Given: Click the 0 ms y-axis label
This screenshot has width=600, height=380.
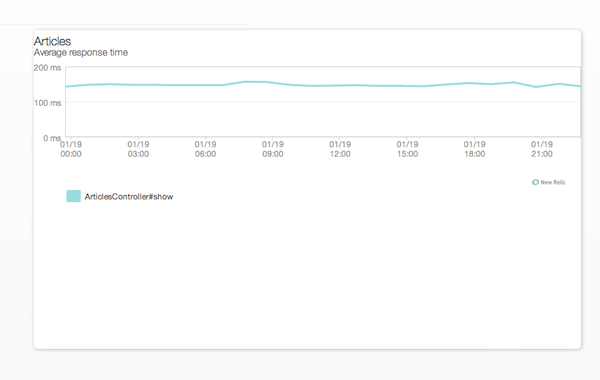Looking at the screenshot, I should click(52, 138).
